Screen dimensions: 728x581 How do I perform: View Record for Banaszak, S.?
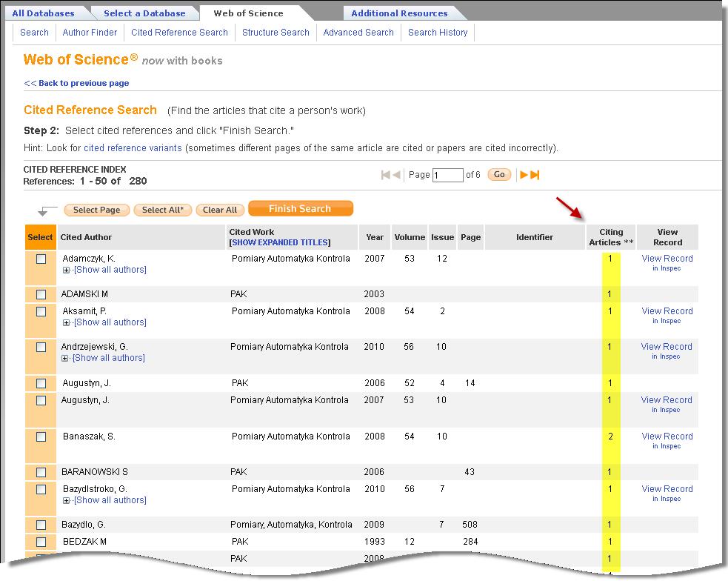[667, 436]
